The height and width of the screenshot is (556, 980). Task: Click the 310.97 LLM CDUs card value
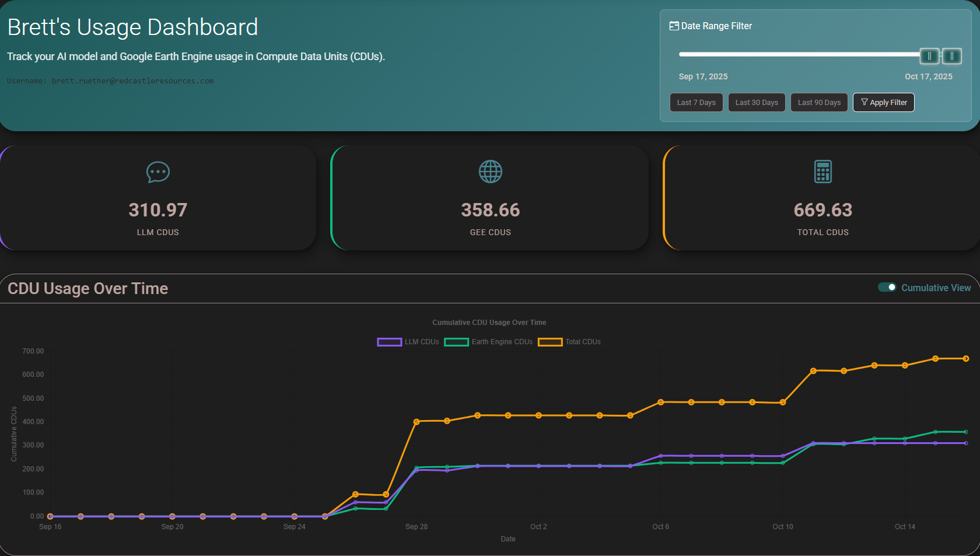click(157, 210)
